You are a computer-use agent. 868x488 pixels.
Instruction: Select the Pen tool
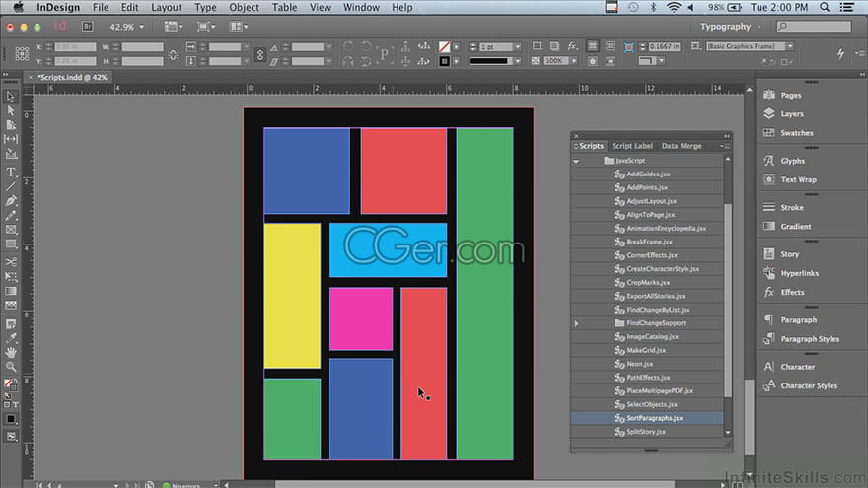click(x=11, y=201)
